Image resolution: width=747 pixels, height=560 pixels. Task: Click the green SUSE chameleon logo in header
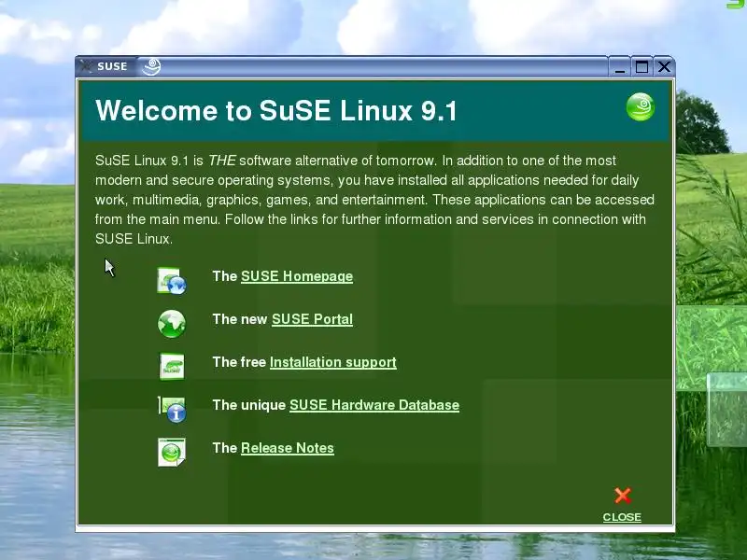(x=641, y=106)
